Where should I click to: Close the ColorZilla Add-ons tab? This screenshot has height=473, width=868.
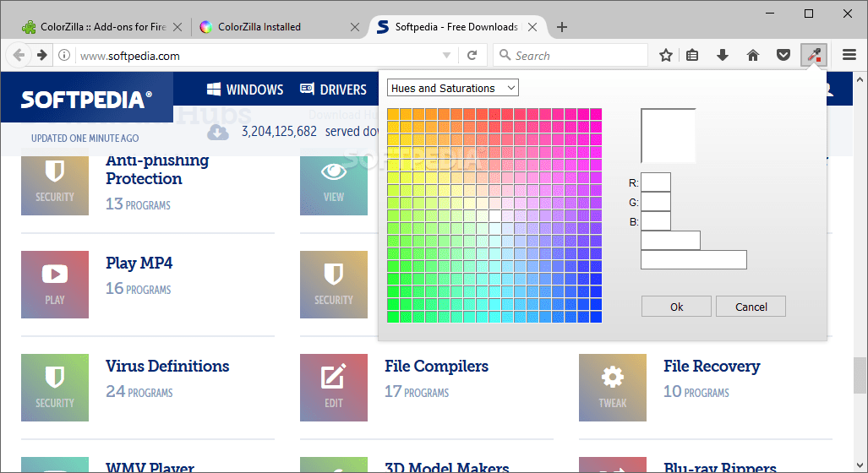click(177, 27)
